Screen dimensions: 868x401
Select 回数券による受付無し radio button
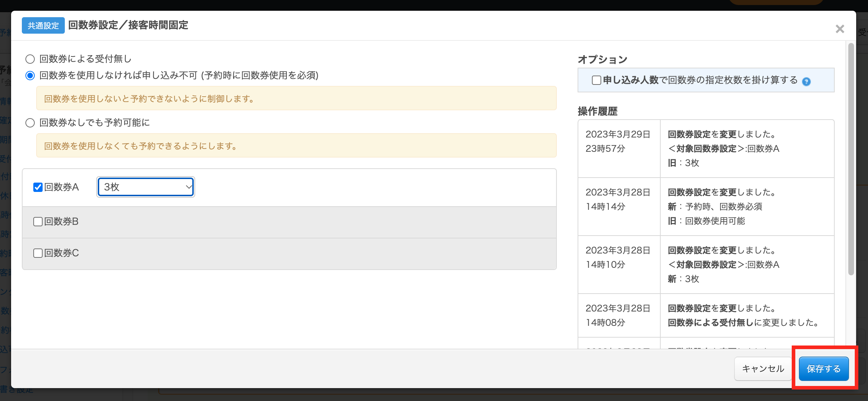[30, 59]
